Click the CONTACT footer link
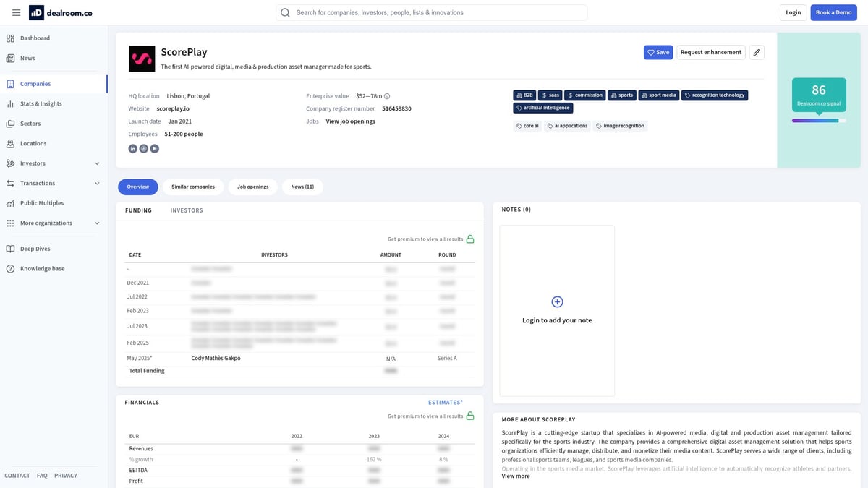This screenshot has height=488, width=868. click(17, 476)
